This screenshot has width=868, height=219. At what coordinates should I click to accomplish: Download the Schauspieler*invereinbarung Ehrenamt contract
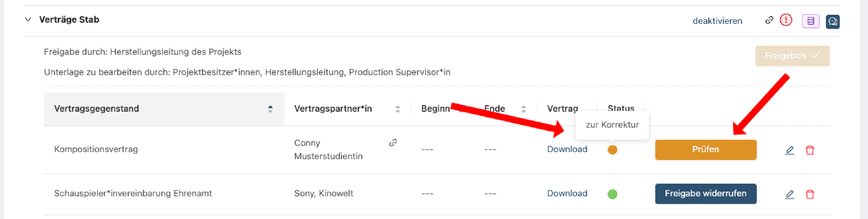click(x=567, y=193)
